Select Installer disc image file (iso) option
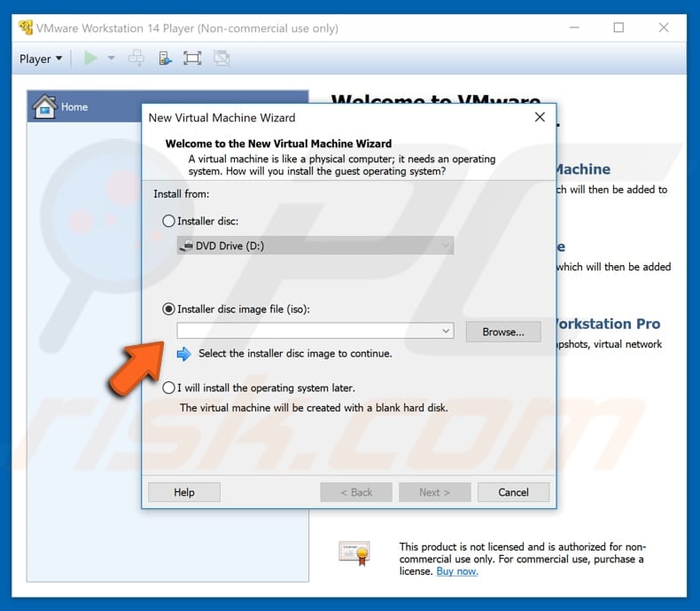The height and width of the screenshot is (611, 700). point(168,309)
